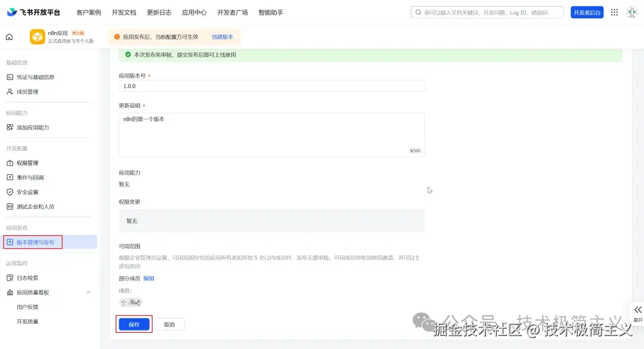Click the 保存 button
The height and width of the screenshot is (349, 644).
[x=134, y=324]
